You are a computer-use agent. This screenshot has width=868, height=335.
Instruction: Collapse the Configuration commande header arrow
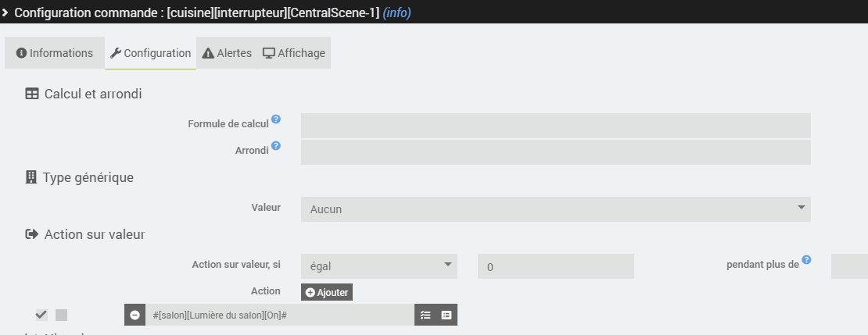point(5,12)
